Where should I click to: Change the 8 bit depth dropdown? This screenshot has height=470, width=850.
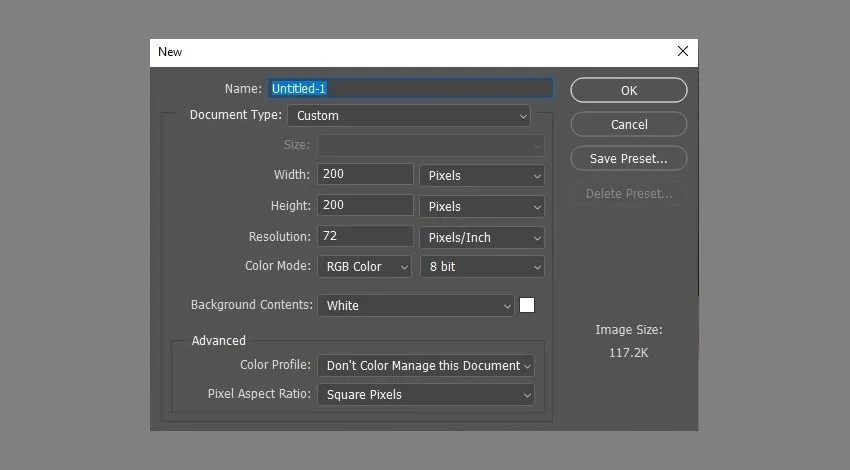pyautogui.click(x=482, y=267)
